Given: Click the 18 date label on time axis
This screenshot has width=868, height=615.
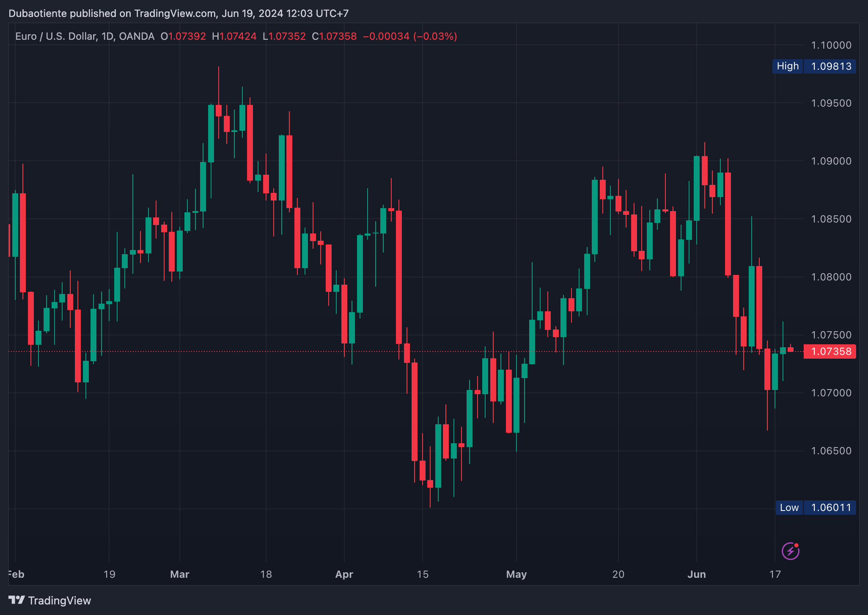Looking at the screenshot, I should [266, 574].
